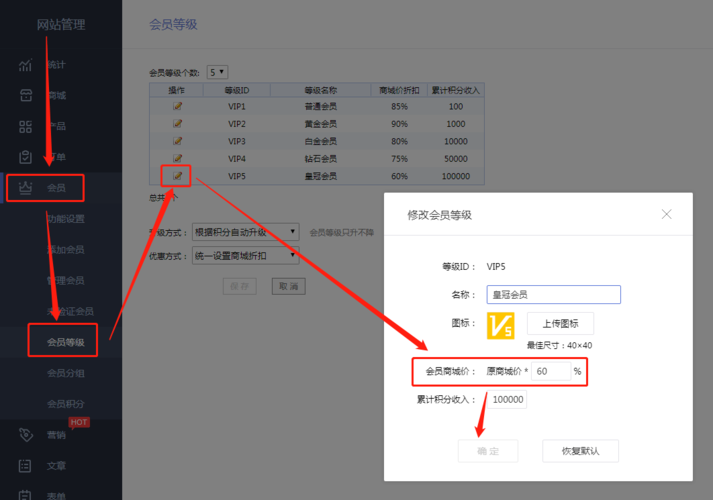
Task: Click the 等级名称 column header
Action: coord(321,90)
